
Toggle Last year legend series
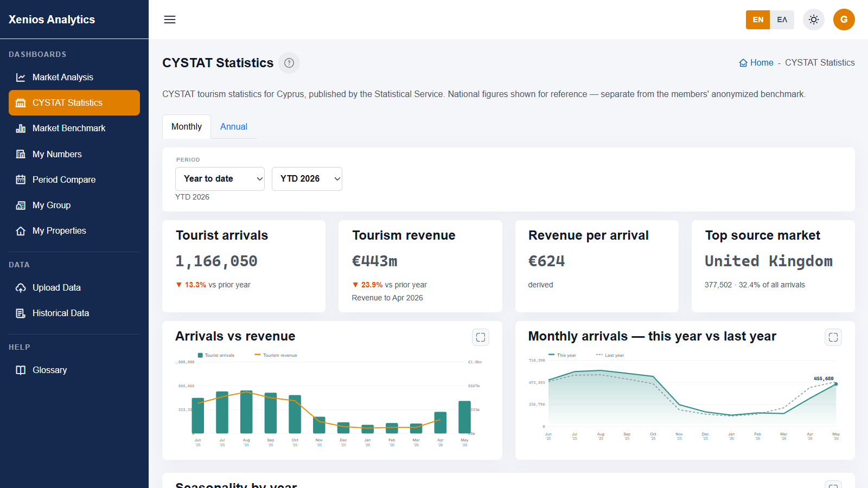[x=610, y=355]
